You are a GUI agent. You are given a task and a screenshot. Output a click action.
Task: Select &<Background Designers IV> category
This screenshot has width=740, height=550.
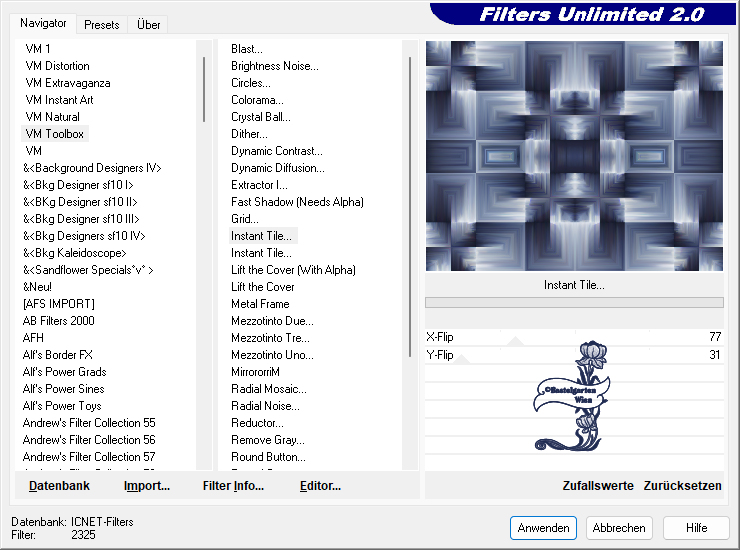click(92, 168)
